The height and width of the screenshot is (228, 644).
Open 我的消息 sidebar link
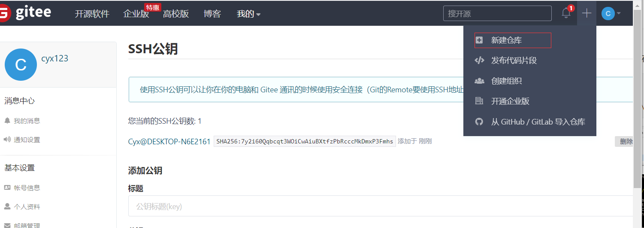[27, 121]
